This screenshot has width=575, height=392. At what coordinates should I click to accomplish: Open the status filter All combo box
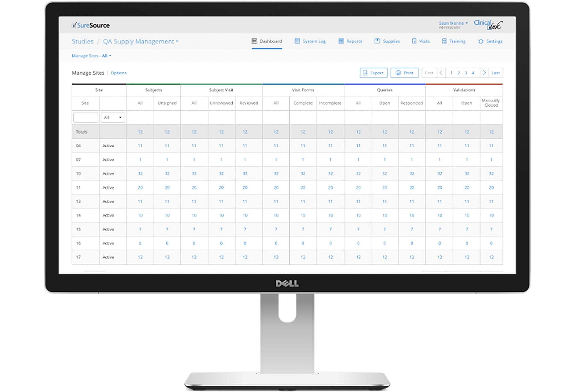113,117
